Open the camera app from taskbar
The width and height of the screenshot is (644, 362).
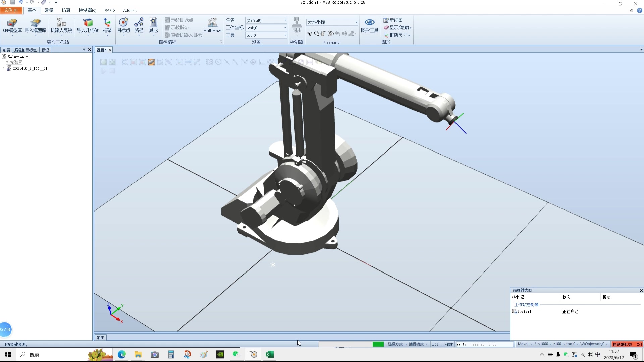click(154, 354)
